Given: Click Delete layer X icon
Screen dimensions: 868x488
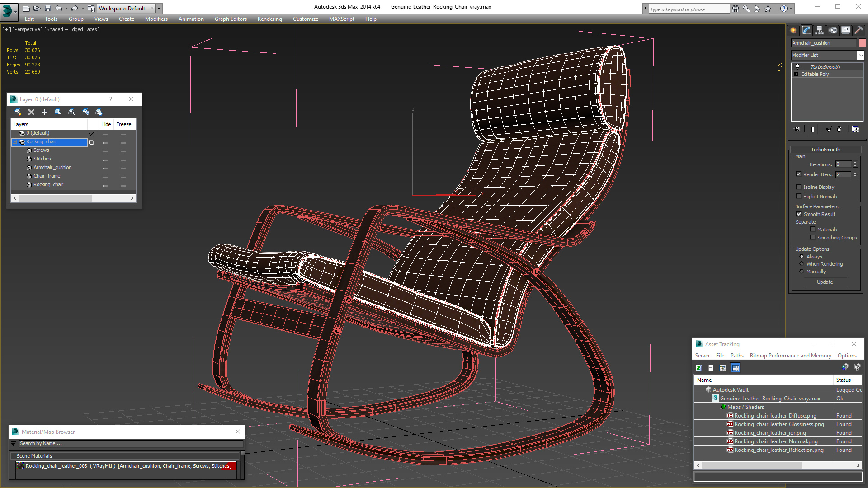Looking at the screenshot, I should (x=31, y=112).
